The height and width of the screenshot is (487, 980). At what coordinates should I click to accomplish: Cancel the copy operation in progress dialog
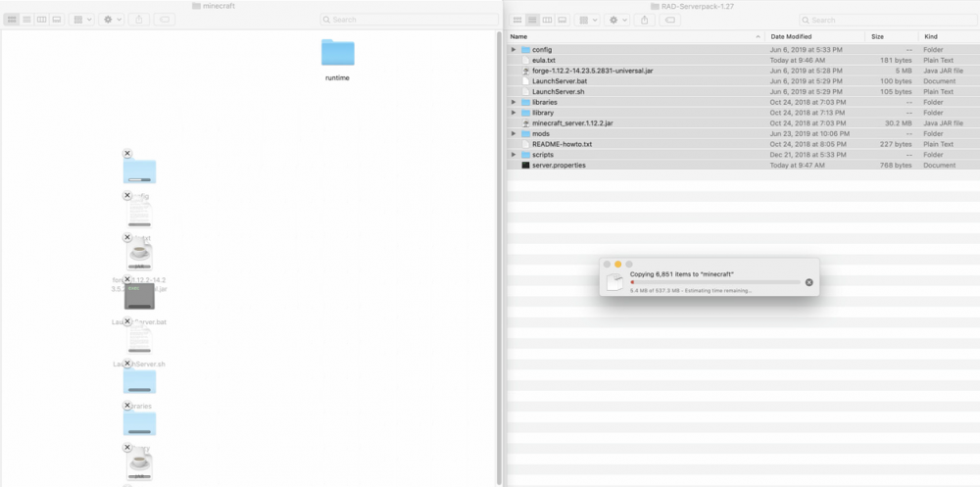click(808, 282)
